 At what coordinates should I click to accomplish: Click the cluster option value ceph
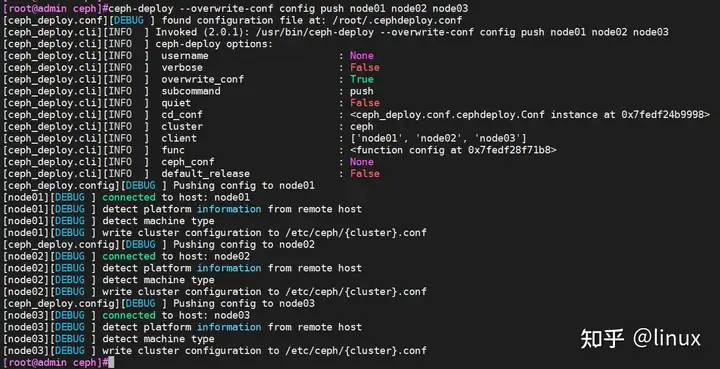pyautogui.click(x=361, y=127)
